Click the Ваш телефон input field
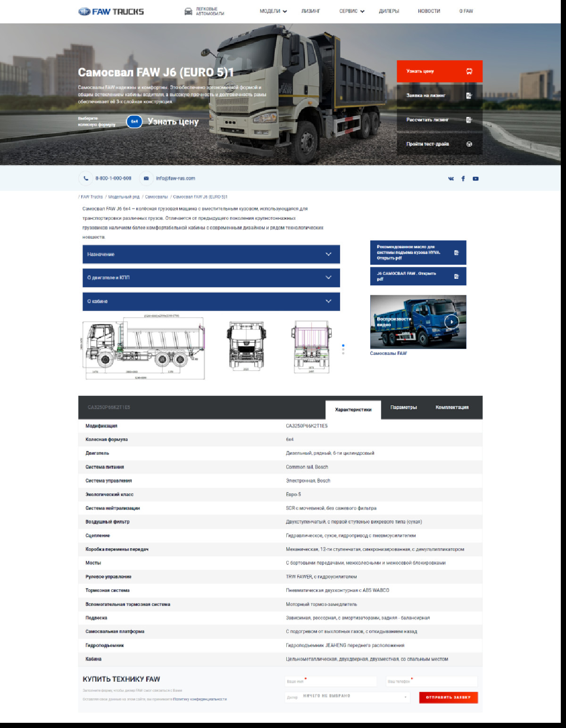The height and width of the screenshot is (728, 566). tap(432, 681)
